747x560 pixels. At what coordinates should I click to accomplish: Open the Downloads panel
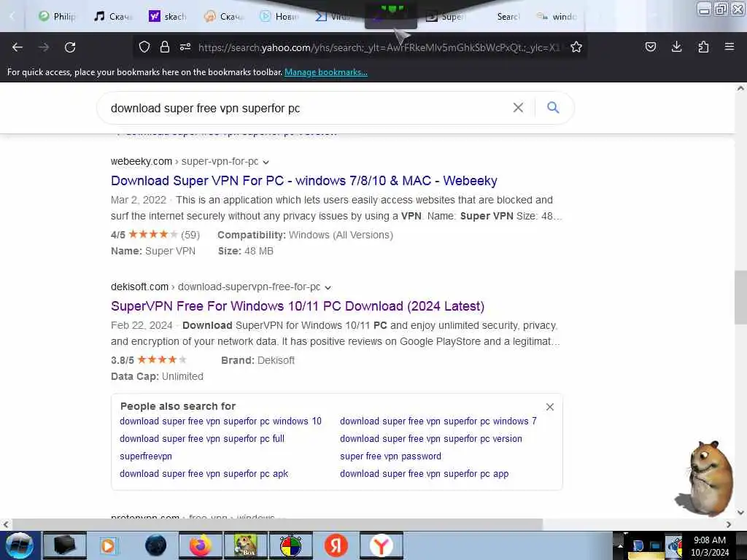point(676,47)
